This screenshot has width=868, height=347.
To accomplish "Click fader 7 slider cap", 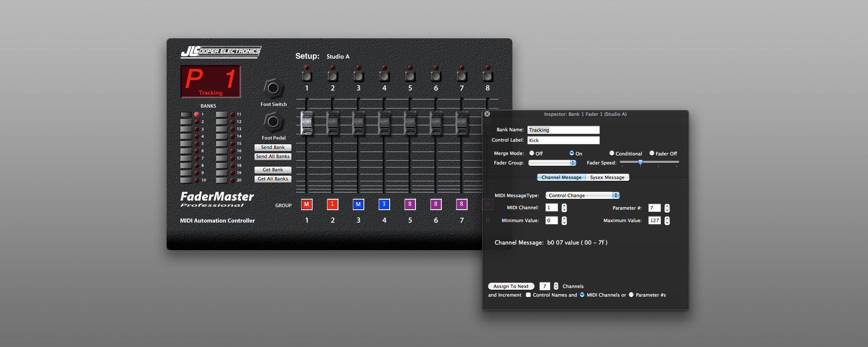I will 462,123.
